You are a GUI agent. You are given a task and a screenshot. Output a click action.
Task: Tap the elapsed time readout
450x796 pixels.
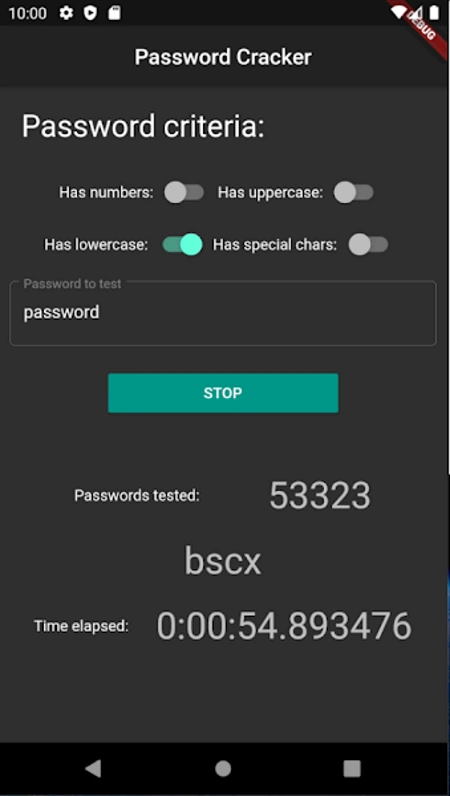pyautogui.click(x=284, y=626)
